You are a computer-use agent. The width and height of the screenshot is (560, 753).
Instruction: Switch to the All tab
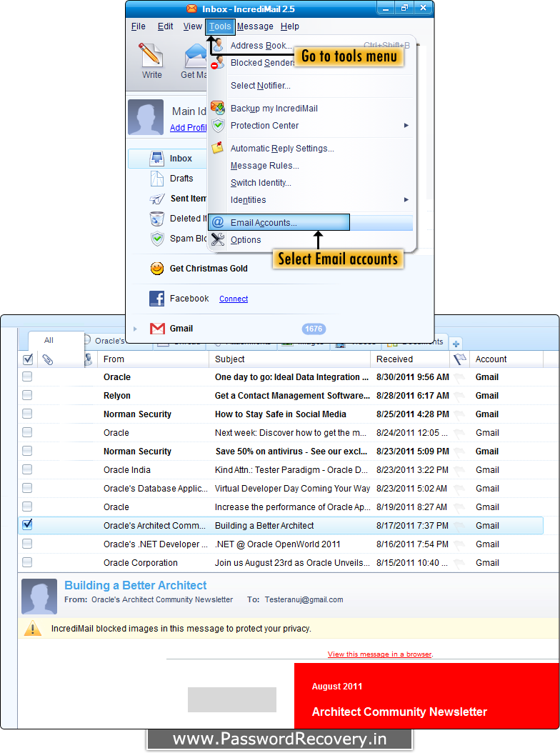49,341
